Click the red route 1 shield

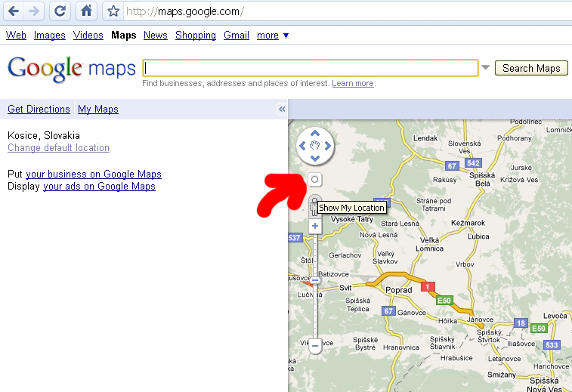pyautogui.click(x=428, y=286)
